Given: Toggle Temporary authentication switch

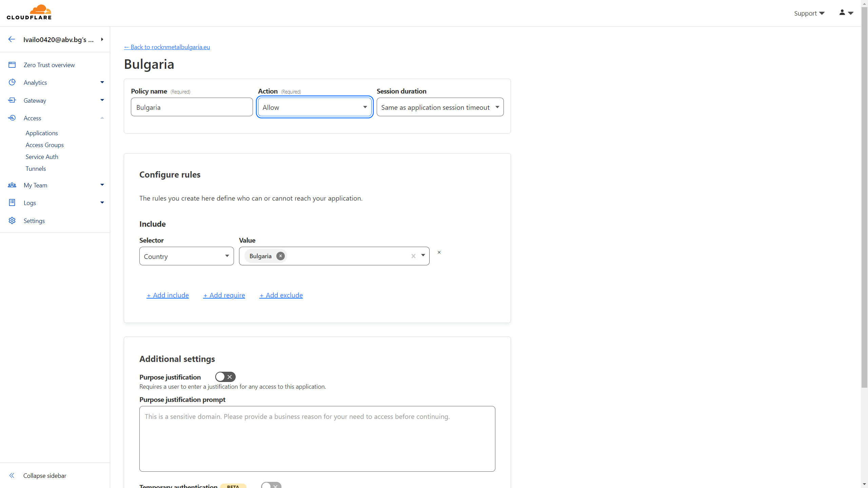Looking at the screenshot, I should 271,485.
